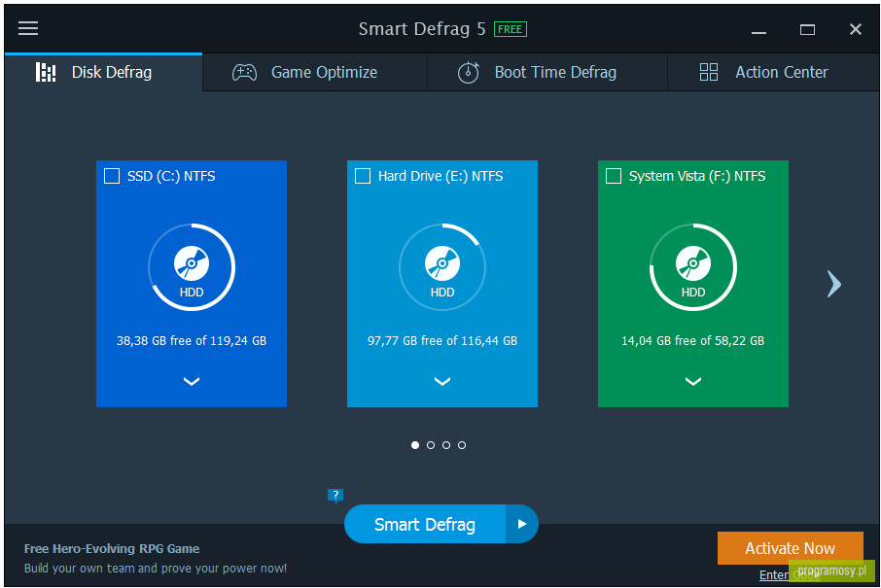This screenshot has height=588, width=881.
Task: Jump to the second page indicator dot
Action: click(x=431, y=445)
